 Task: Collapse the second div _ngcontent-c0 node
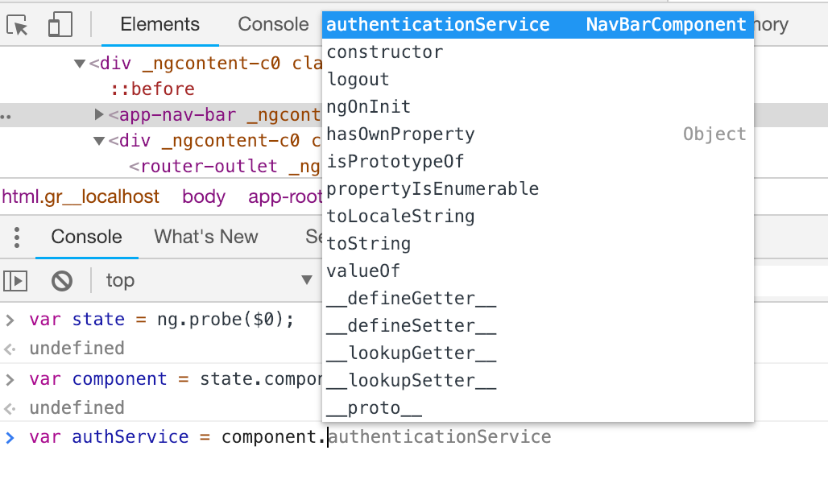click(x=99, y=142)
